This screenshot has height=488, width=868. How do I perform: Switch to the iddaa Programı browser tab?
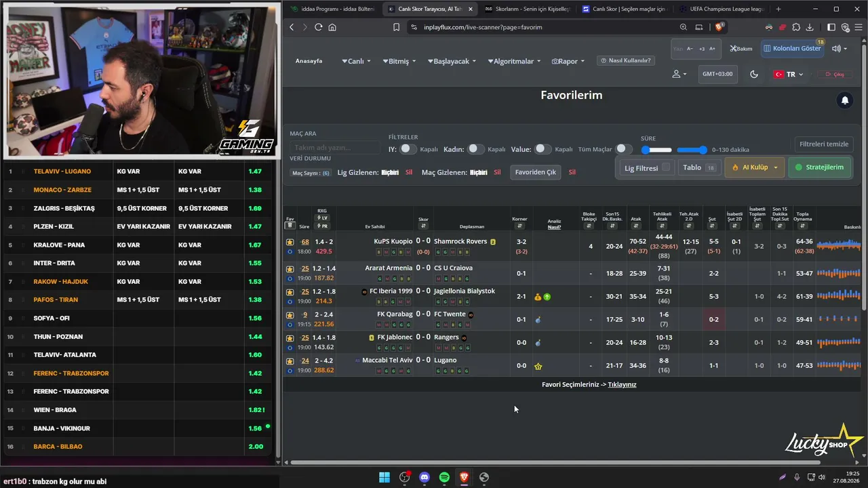(331, 9)
